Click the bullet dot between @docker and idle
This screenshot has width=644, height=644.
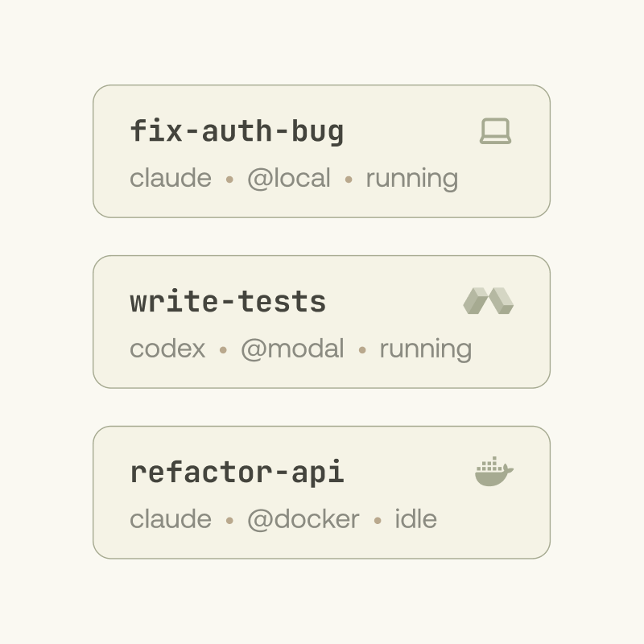pos(377,521)
